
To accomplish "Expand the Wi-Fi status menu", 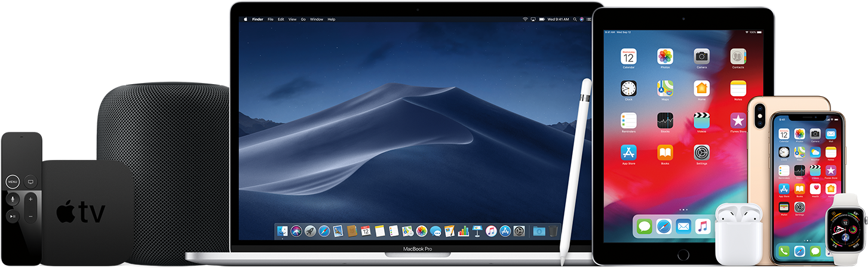I will pyautogui.click(x=525, y=19).
